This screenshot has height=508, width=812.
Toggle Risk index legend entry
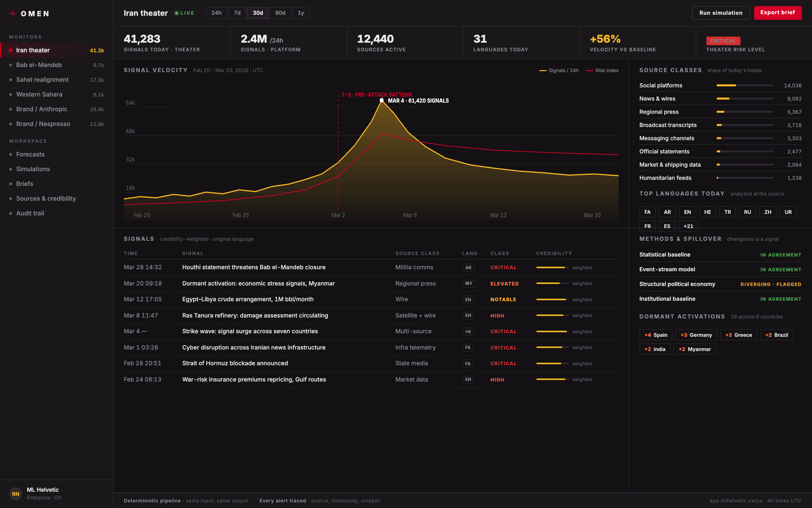pos(602,70)
